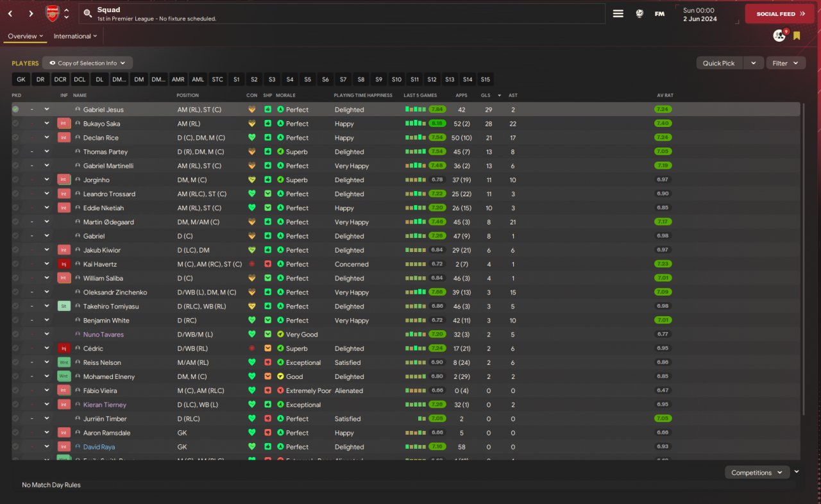Select the S1 substitute slot tab
This screenshot has width=821, height=504.
pyautogui.click(x=237, y=80)
